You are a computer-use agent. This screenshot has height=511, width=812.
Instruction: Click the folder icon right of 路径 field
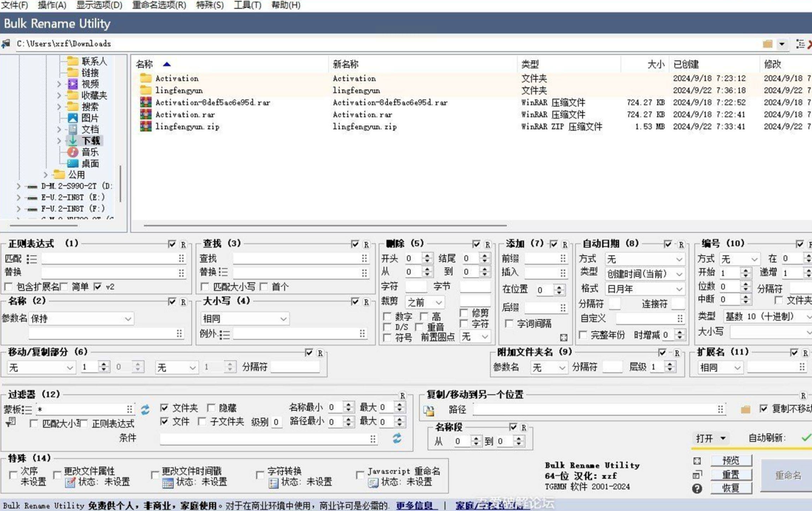[x=745, y=409]
